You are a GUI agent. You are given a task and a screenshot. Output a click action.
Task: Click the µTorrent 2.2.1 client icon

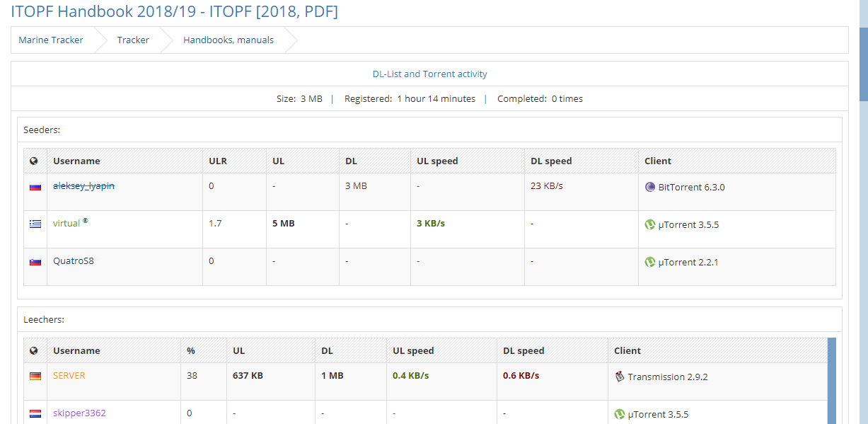pyautogui.click(x=650, y=262)
